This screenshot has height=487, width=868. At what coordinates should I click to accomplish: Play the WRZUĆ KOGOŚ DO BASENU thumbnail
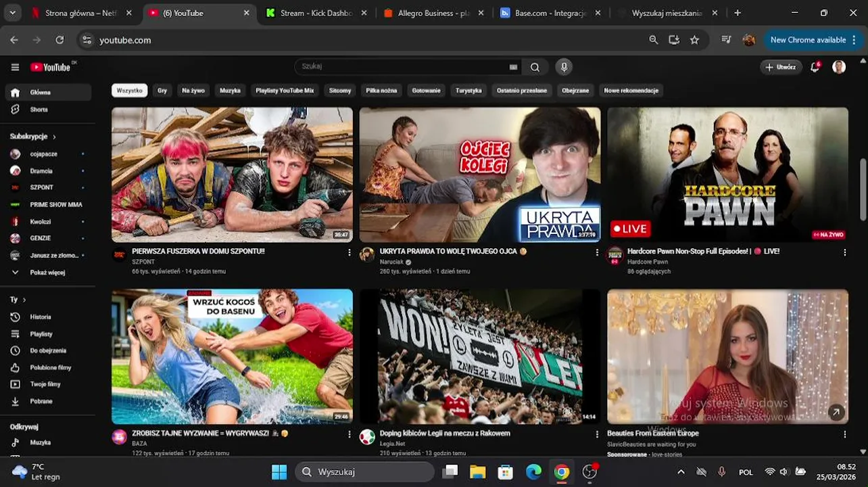(232, 356)
